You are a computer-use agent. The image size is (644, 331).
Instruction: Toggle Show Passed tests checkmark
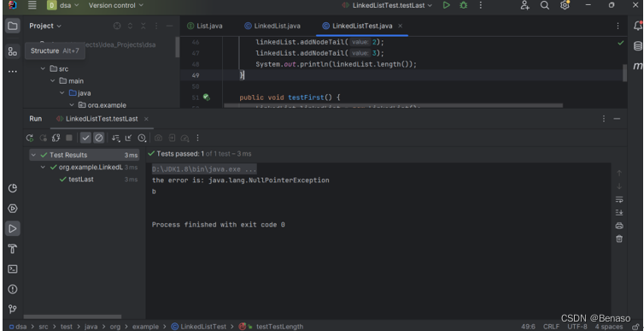point(85,139)
